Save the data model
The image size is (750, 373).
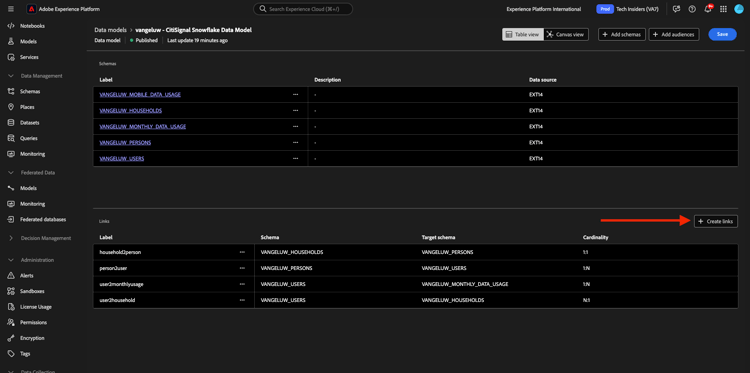722,34
